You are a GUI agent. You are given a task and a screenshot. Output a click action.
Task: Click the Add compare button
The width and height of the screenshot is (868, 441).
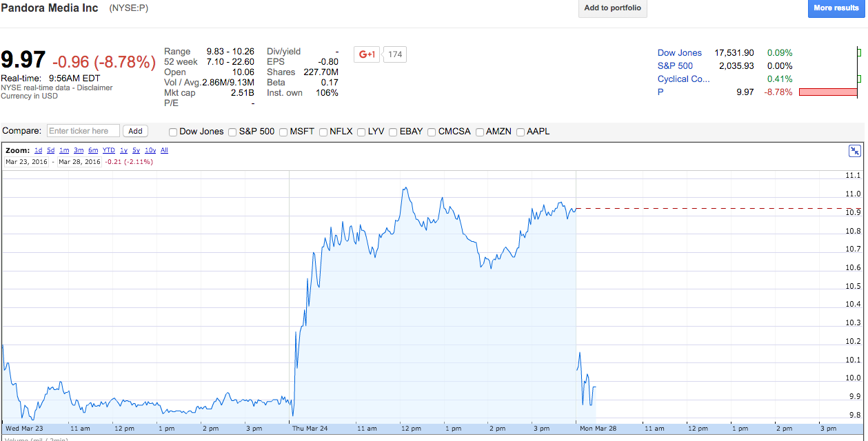[x=135, y=131]
